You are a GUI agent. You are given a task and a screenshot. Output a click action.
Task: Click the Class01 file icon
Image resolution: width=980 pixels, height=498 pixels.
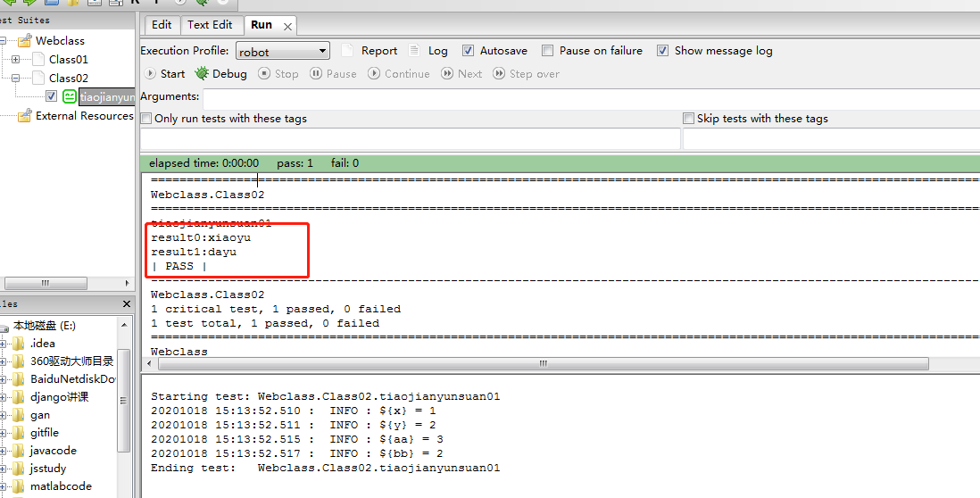[38, 60]
